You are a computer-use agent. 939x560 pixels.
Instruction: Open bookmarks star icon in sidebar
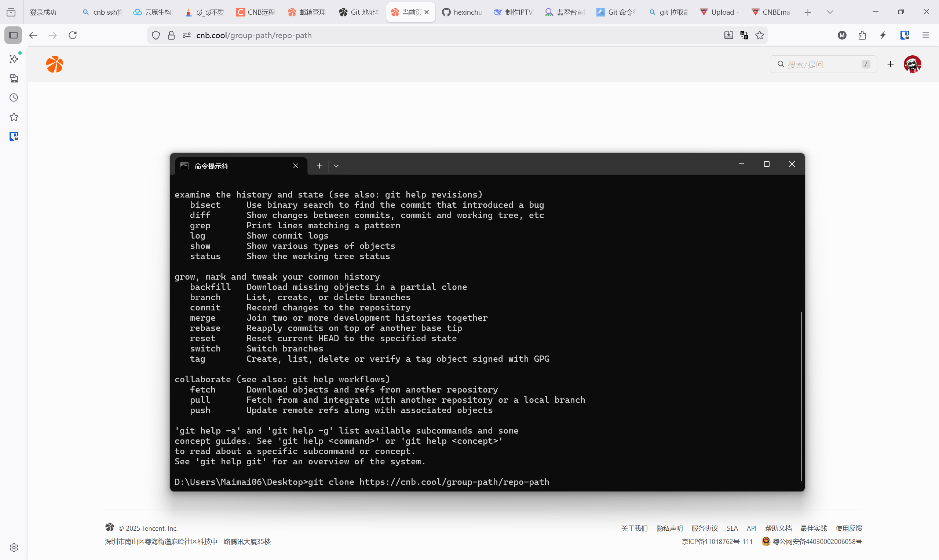click(14, 117)
